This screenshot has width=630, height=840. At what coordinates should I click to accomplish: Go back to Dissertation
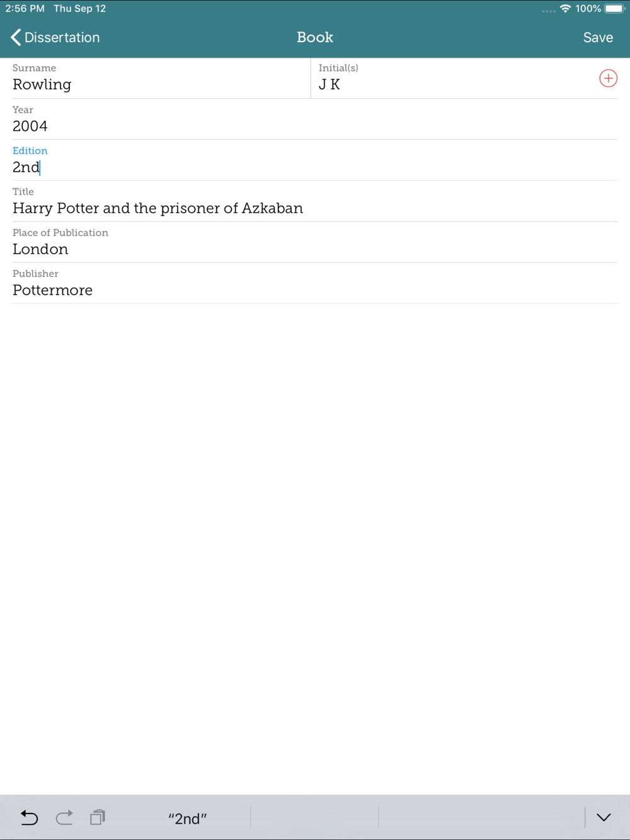tap(62, 38)
